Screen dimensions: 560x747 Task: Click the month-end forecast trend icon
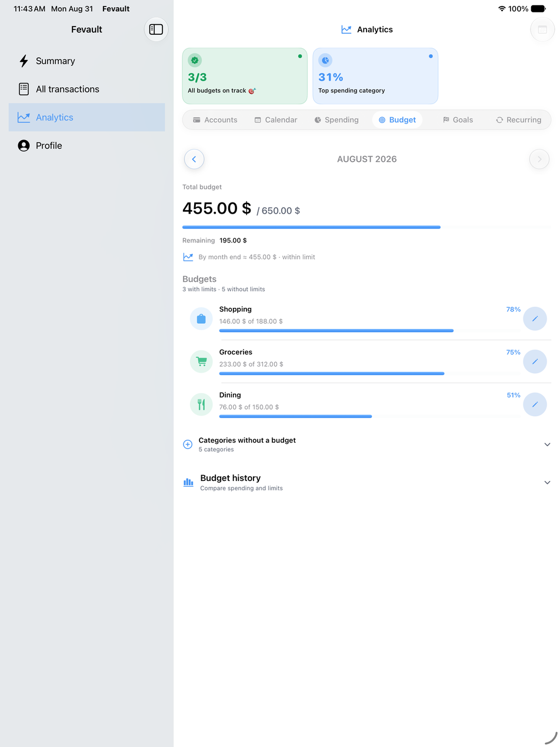pyautogui.click(x=188, y=257)
